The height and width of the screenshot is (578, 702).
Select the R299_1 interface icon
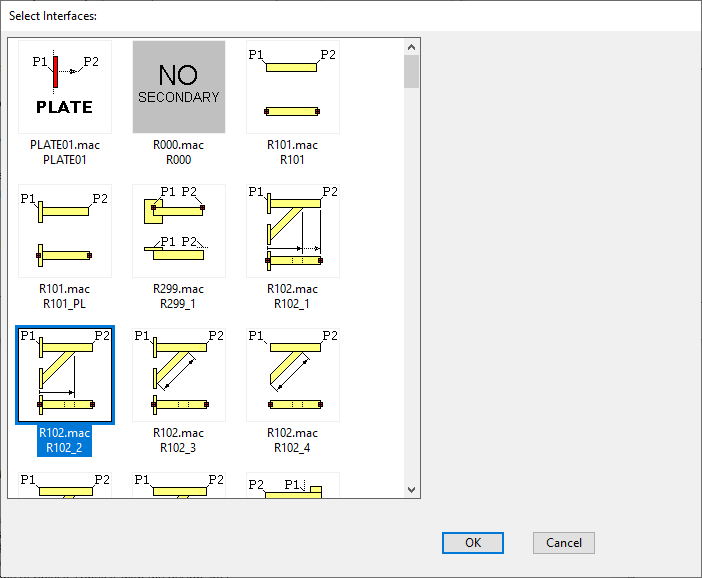tap(178, 231)
